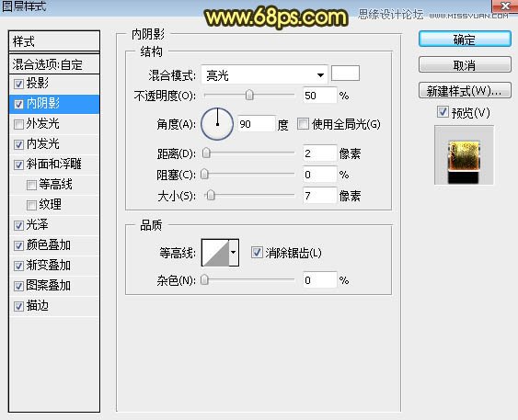
Task: Open the 颜色叠加 settings row
Action: (x=54, y=245)
